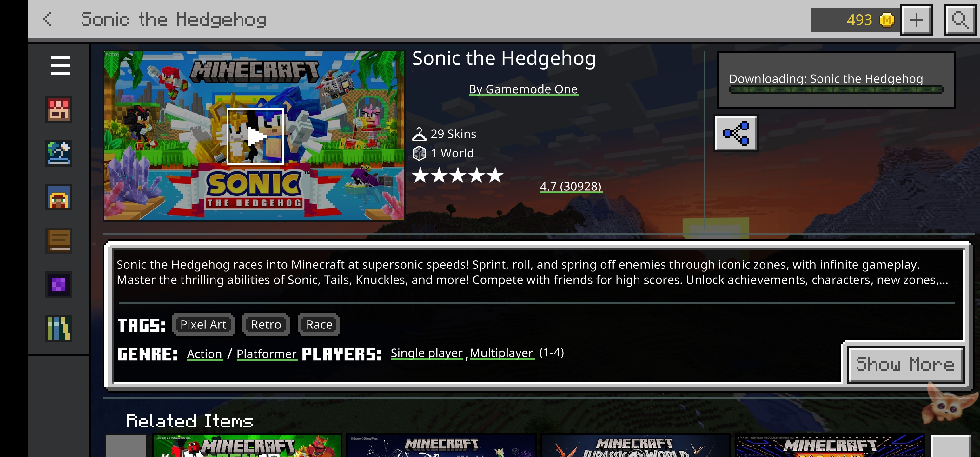Open the hamburger sidebar menu
The height and width of the screenshot is (457, 980).
60,65
